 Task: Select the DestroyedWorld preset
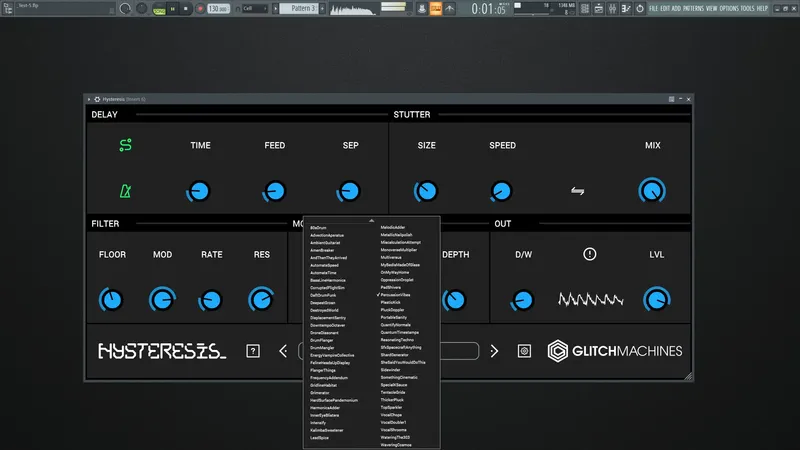tap(324, 310)
